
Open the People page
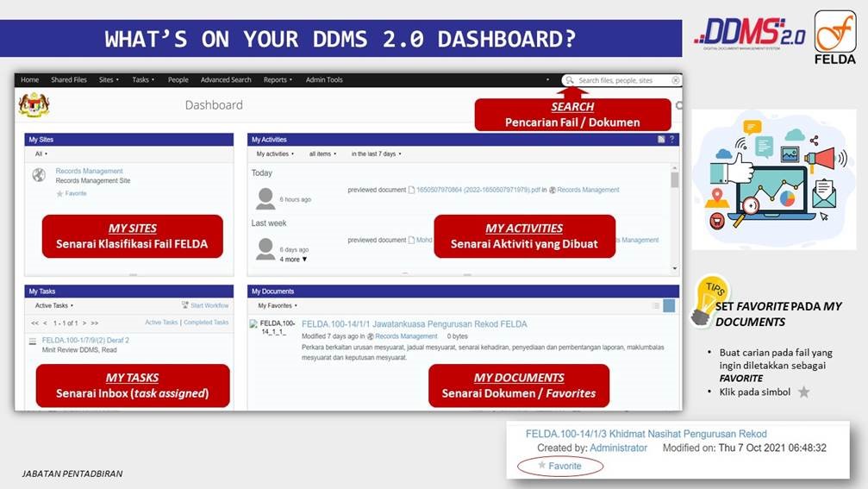(178, 79)
